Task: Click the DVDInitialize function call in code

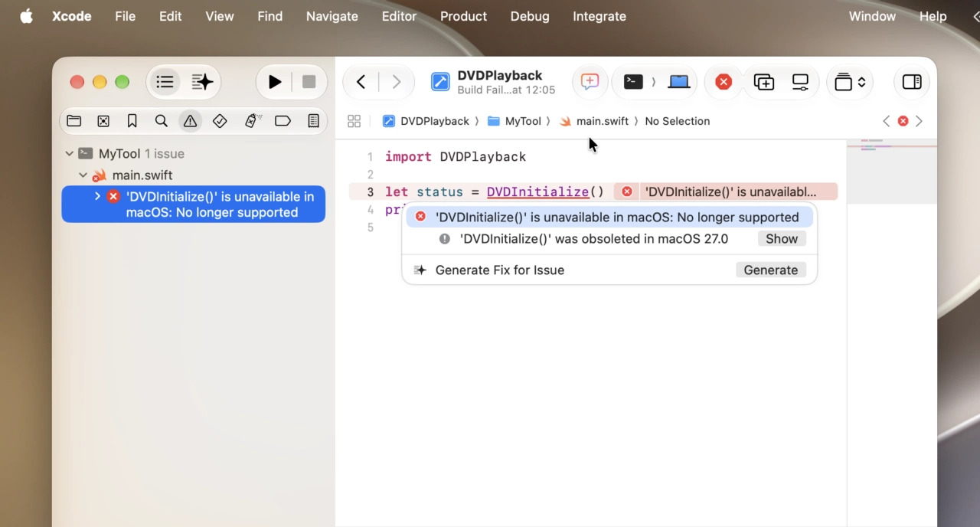Action: (x=537, y=192)
